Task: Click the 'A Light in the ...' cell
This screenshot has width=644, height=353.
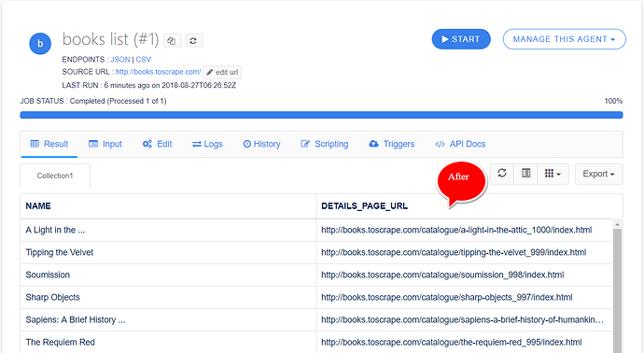Action: pyautogui.click(x=168, y=230)
